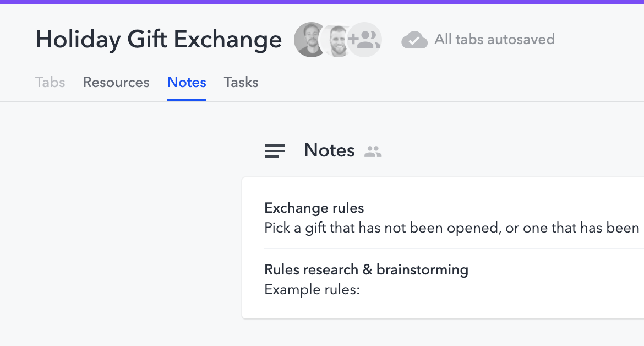Image resolution: width=644 pixels, height=346 pixels.
Task: Click the "Example rules:" preview text
Action: coord(312,289)
